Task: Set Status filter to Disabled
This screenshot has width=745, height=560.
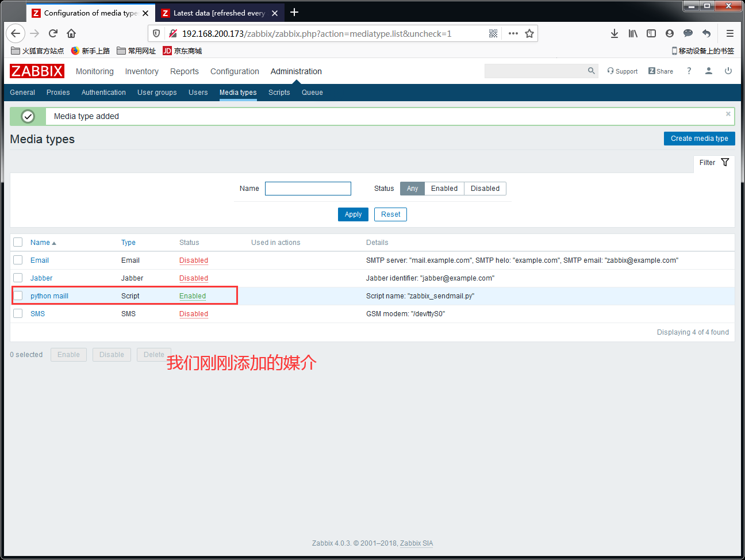Action: click(x=485, y=189)
